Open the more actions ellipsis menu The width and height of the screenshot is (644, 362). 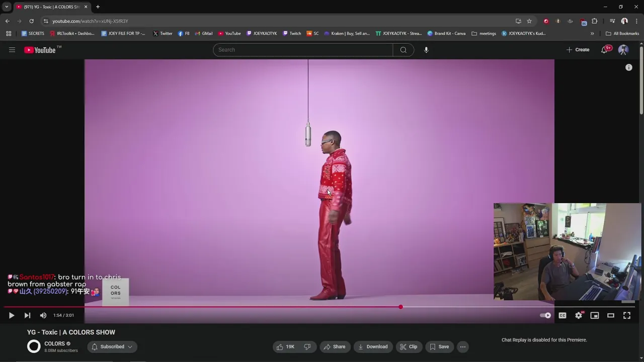(x=463, y=346)
